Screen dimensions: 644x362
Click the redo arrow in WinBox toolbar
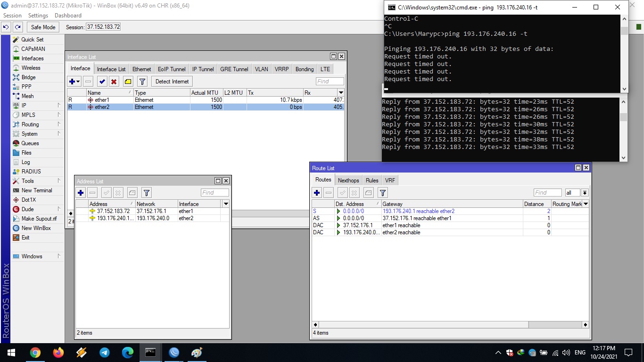[17, 27]
